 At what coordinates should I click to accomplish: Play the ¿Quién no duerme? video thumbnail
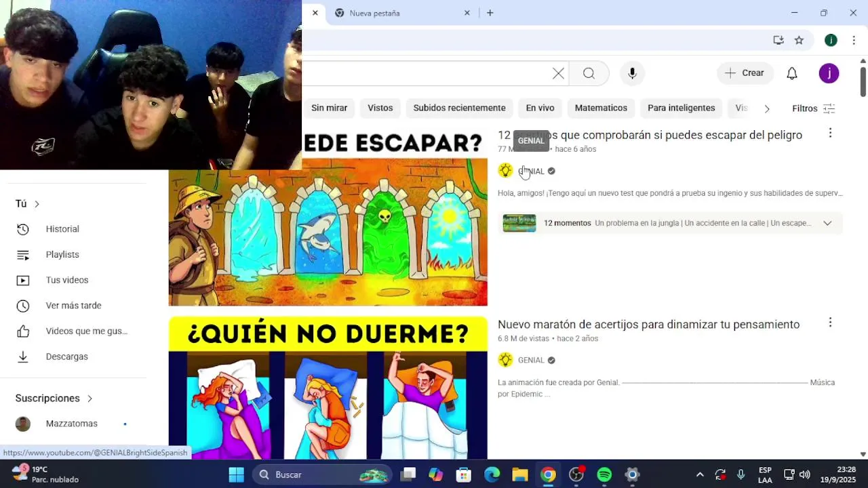[x=328, y=388]
